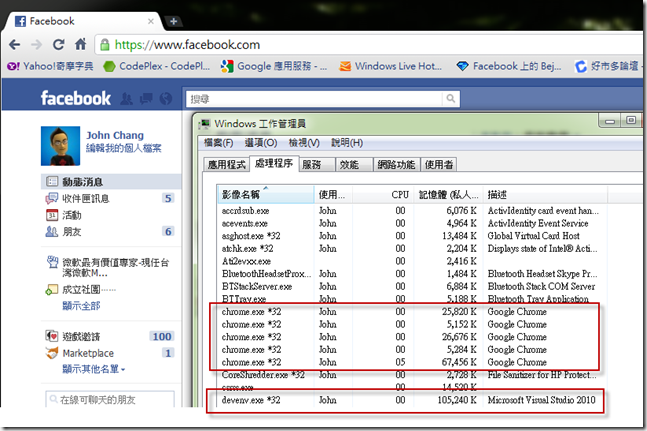
Task: Click the create group (成立社團) link
Action: (81, 290)
